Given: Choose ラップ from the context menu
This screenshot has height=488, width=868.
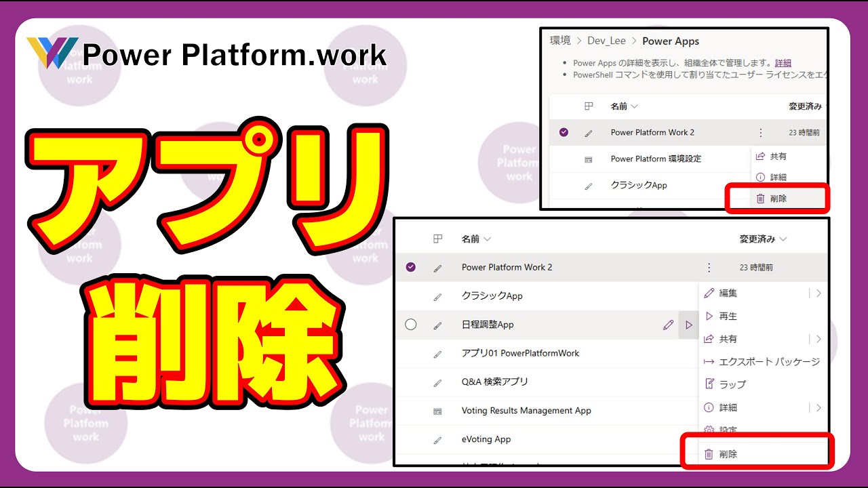Looking at the screenshot, I should coord(732,384).
